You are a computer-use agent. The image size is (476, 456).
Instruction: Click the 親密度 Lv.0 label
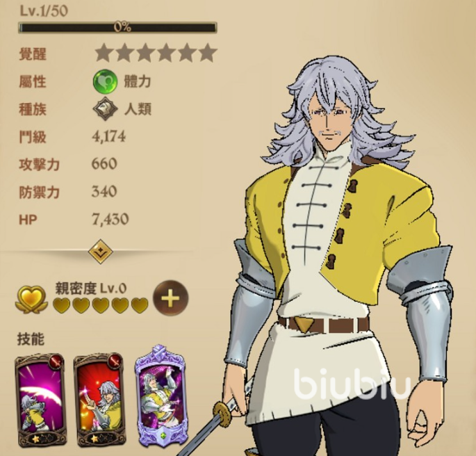click(90, 288)
